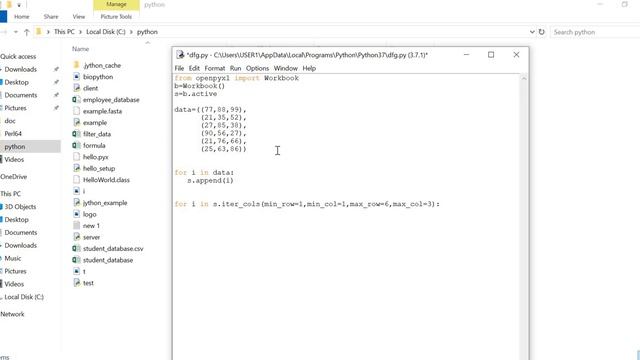
Task: Click the Search python input field
Action: 595,32
